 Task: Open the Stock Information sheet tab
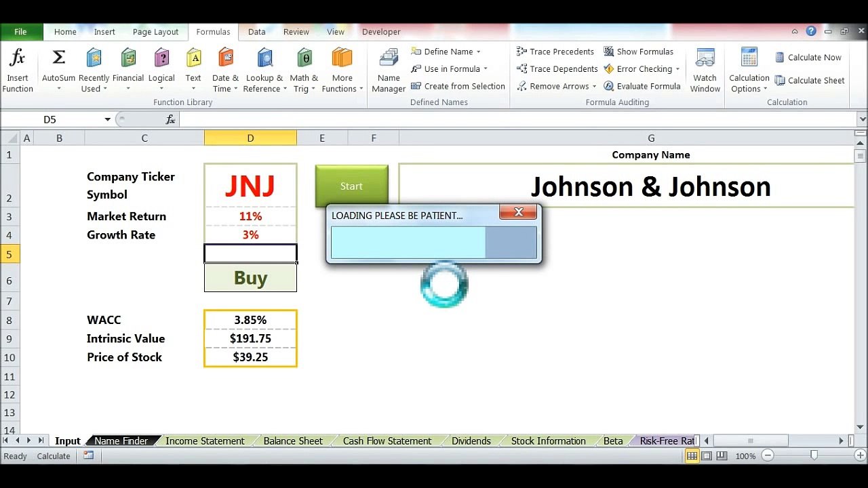pos(548,441)
